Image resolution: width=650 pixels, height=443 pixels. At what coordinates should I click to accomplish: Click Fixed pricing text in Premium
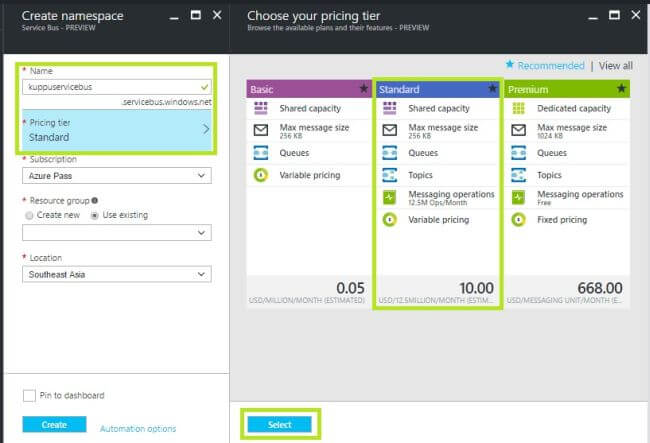coord(562,220)
